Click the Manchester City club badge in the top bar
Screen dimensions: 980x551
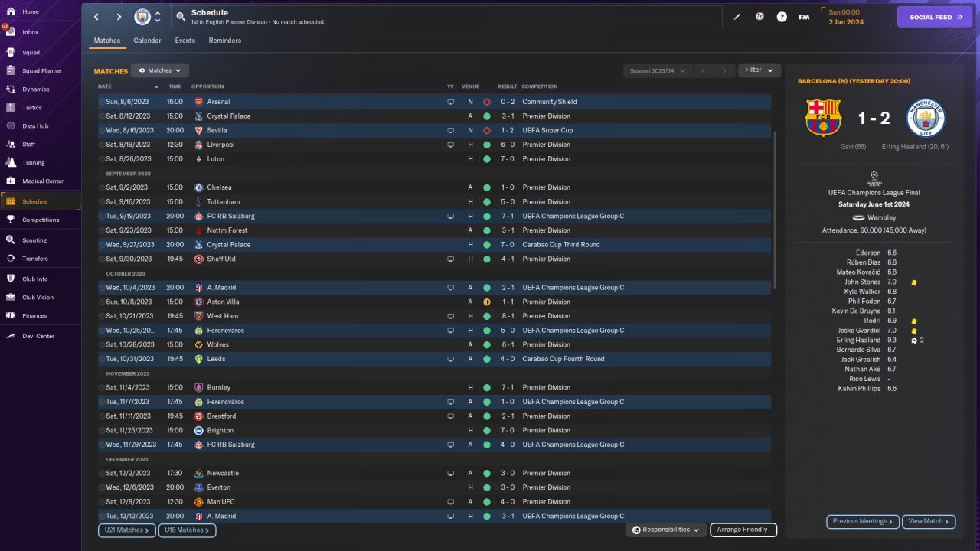(142, 17)
